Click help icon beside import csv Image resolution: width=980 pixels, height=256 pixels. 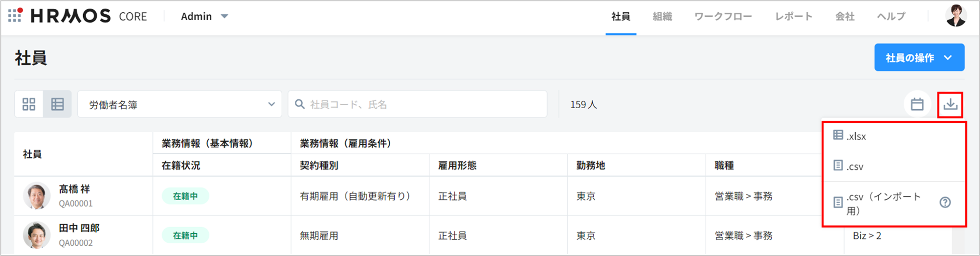click(945, 203)
